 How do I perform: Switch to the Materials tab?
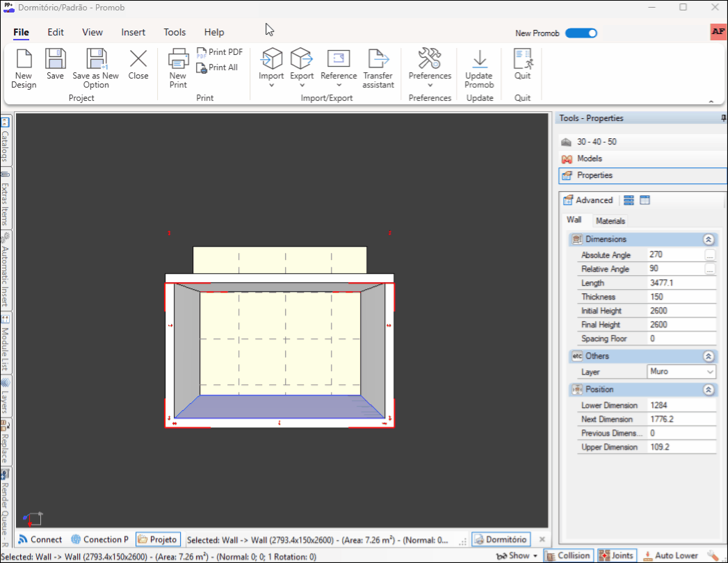[610, 221]
